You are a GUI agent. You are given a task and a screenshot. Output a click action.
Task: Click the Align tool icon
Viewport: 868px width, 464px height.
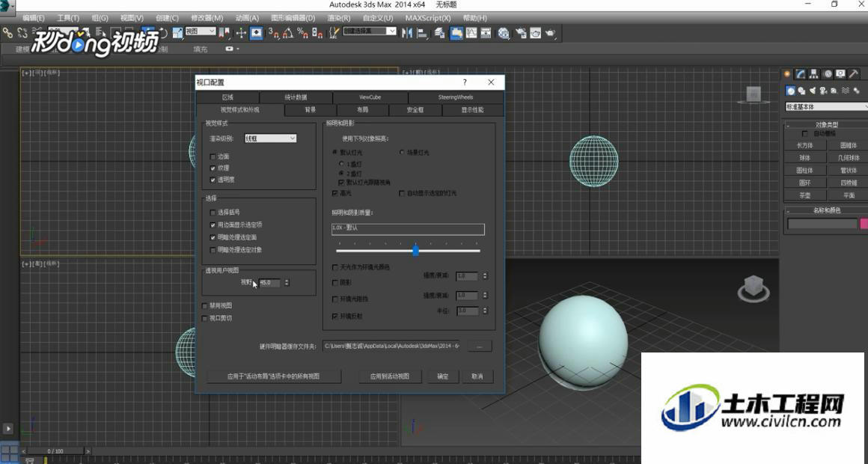(x=422, y=33)
